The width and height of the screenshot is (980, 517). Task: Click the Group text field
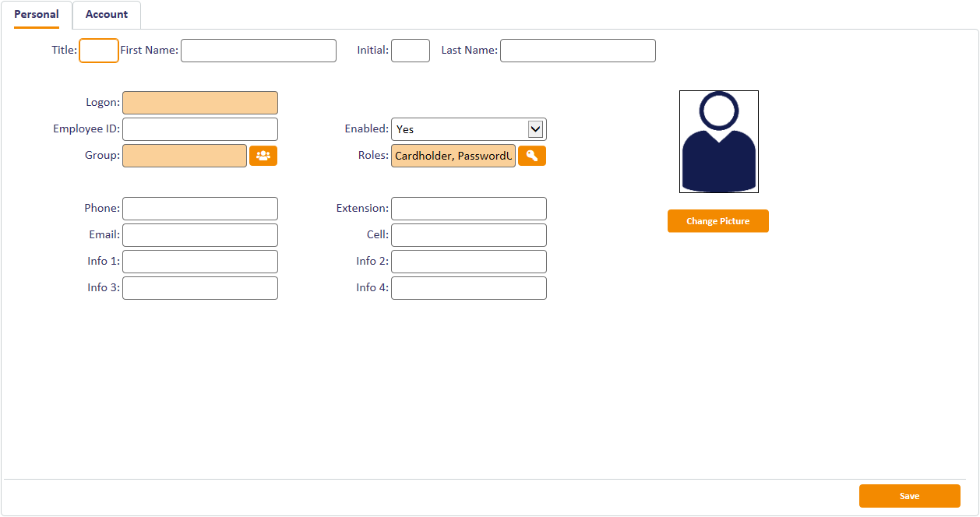(x=184, y=156)
